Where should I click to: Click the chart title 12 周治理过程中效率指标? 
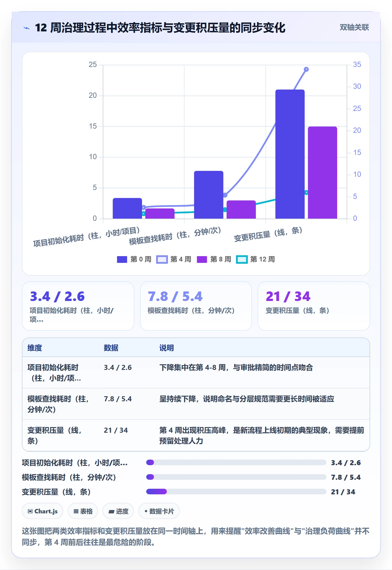160,27
